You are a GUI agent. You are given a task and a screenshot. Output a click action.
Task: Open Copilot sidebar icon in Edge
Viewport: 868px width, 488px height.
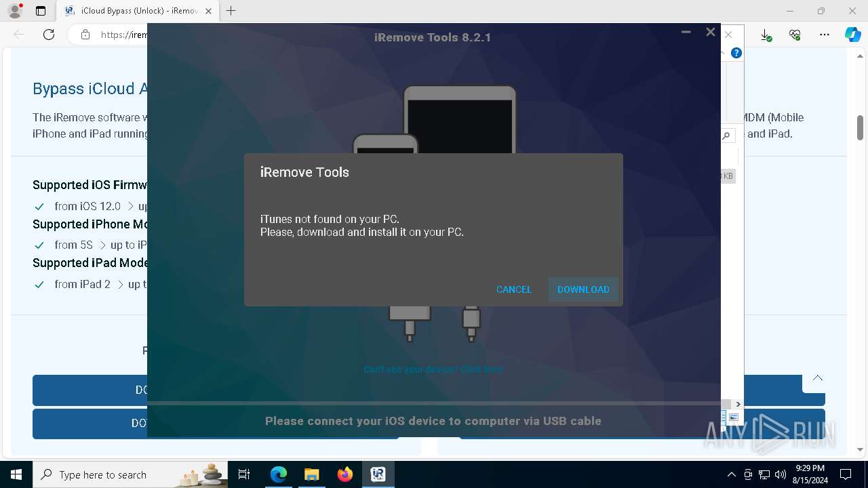[852, 35]
